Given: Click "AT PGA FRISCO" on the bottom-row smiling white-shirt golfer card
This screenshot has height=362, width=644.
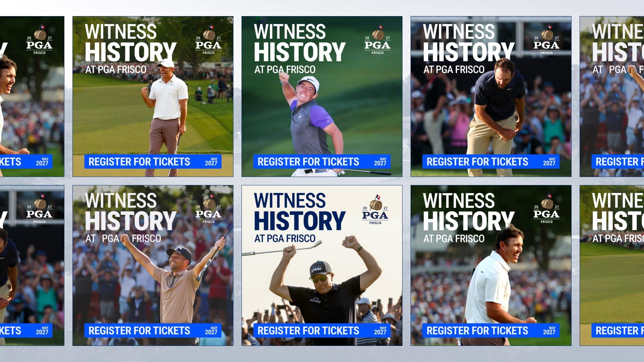Looking at the screenshot, I should pos(454,239).
